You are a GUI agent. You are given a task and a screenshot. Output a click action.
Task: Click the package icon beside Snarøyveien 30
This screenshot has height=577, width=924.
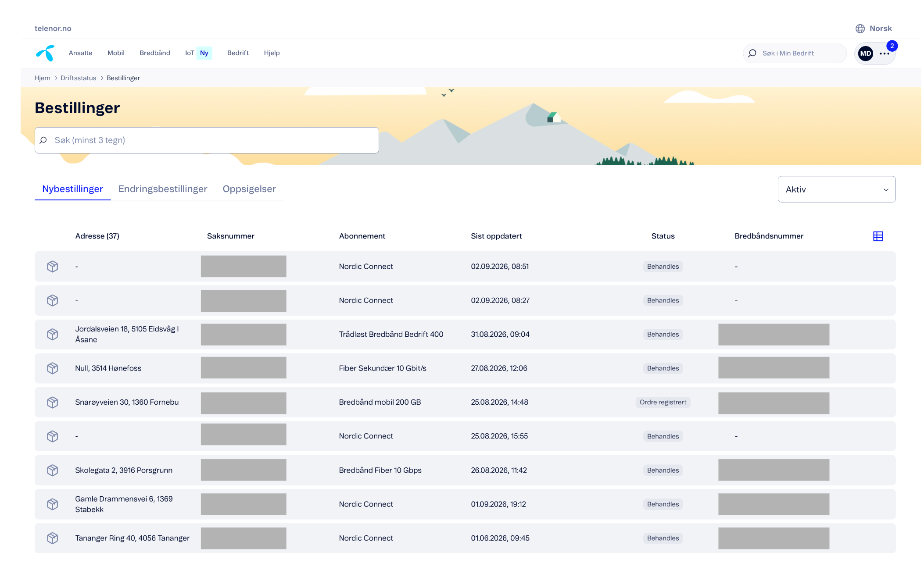tap(53, 402)
